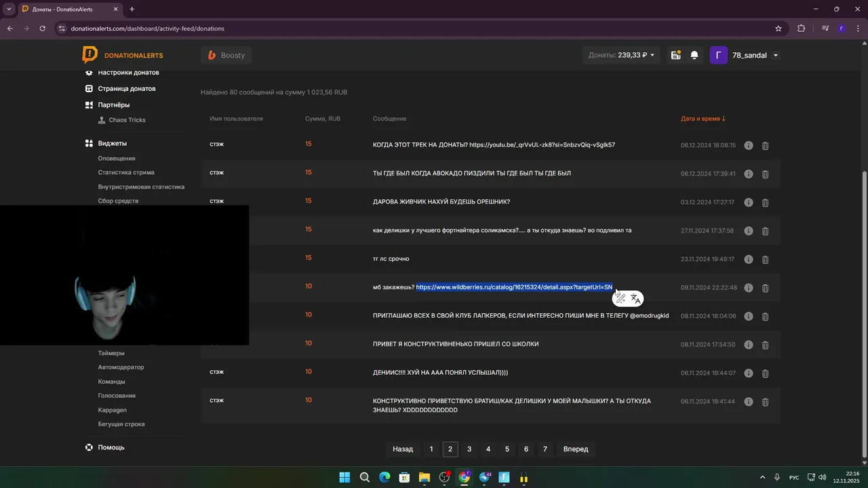Screen dimensions: 868x488
Task: Click the purple 78_sandal avatar
Action: coord(719,55)
